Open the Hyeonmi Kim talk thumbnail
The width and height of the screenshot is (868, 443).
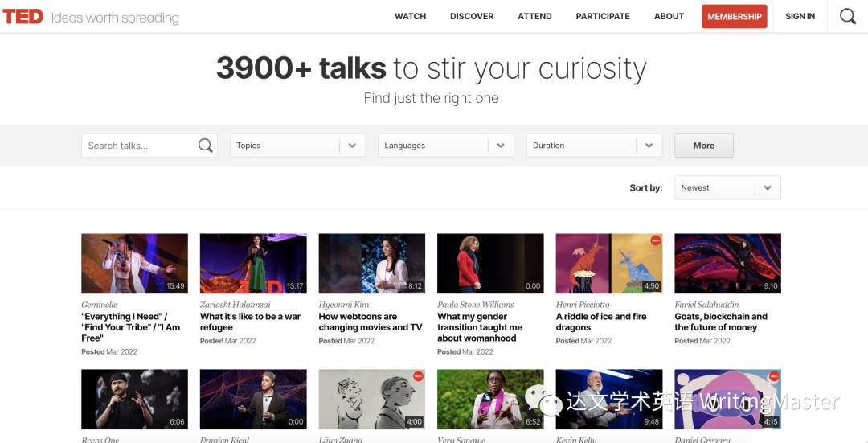(372, 264)
